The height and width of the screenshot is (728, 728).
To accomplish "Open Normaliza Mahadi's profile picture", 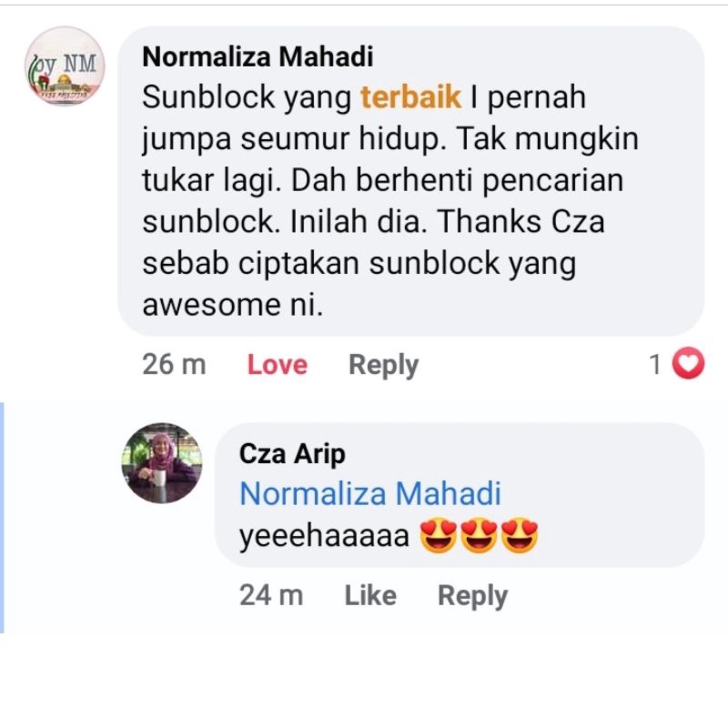I will [65, 66].
